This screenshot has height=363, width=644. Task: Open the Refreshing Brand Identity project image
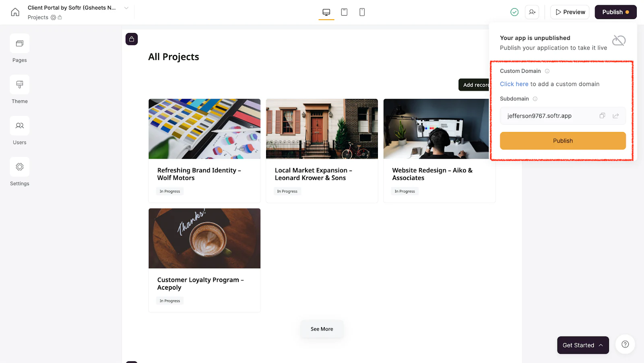click(204, 129)
